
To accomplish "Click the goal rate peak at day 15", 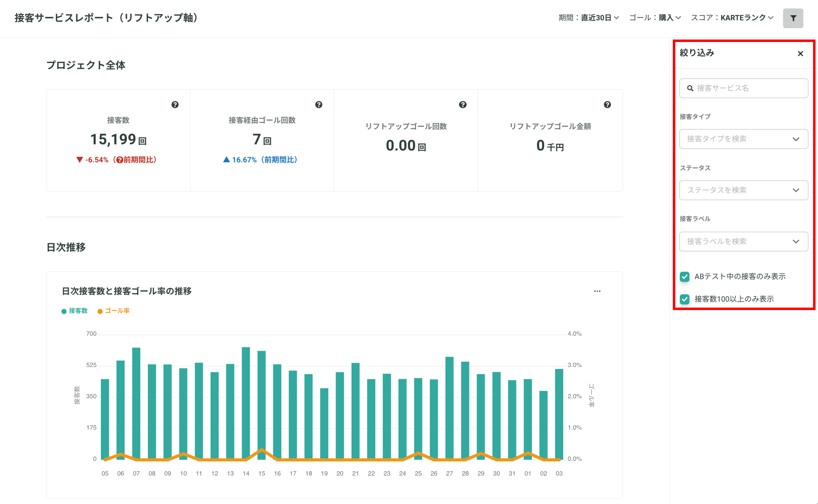I will point(262,450).
